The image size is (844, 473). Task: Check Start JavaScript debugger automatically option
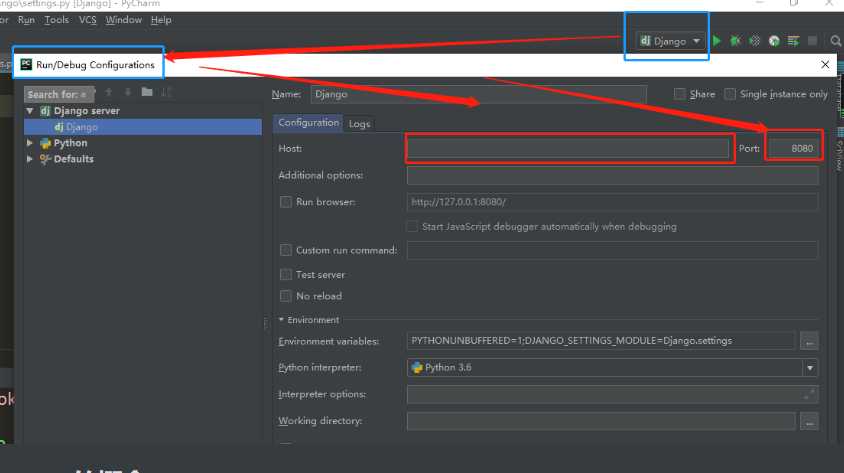(x=412, y=227)
